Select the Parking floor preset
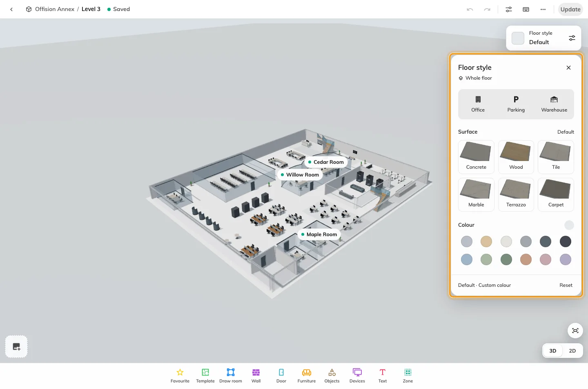Image resolution: width=588 pixels, height=389 pixels. click(516, 104)
